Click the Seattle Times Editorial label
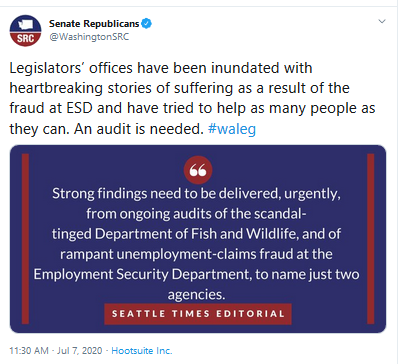 click(x=198, y=314)
